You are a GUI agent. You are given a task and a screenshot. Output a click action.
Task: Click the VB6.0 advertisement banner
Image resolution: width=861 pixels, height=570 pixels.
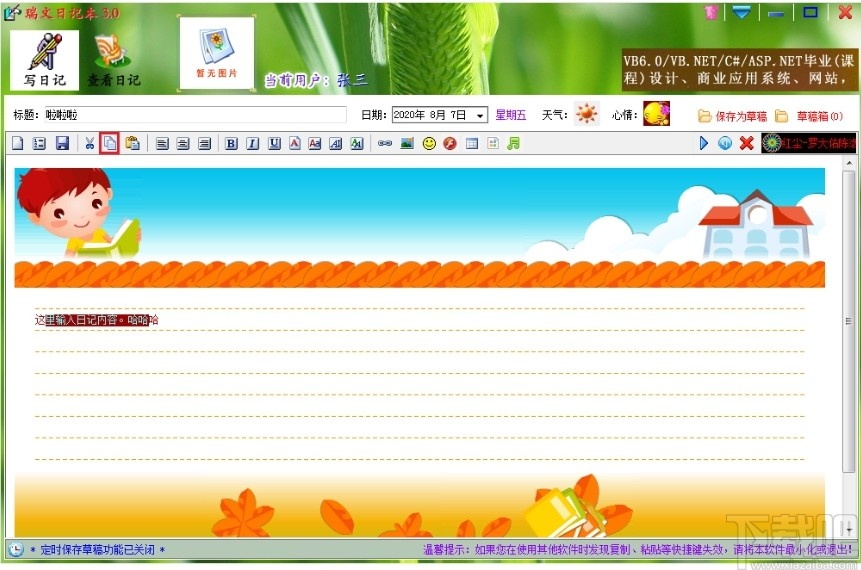point(739,70)
